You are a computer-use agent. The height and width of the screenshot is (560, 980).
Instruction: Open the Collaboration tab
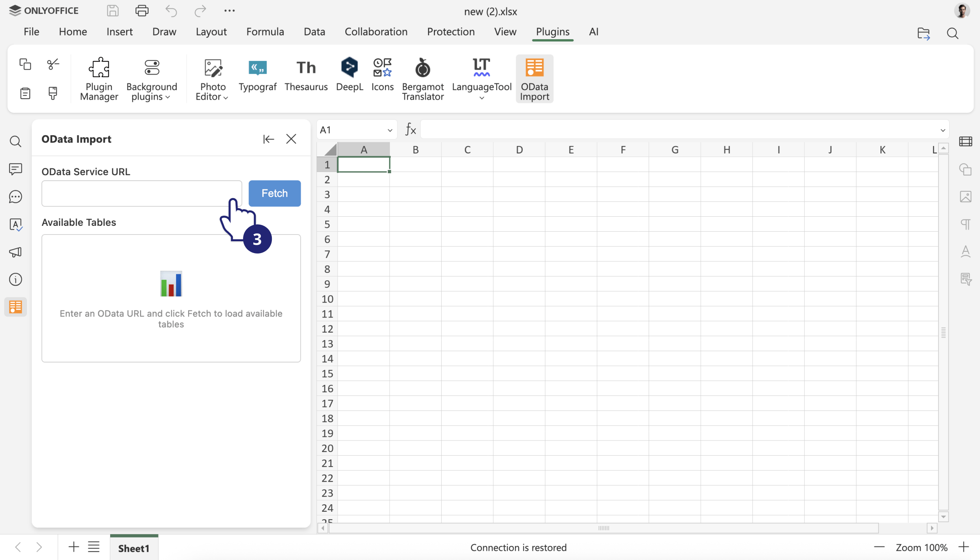pos(376,32)
